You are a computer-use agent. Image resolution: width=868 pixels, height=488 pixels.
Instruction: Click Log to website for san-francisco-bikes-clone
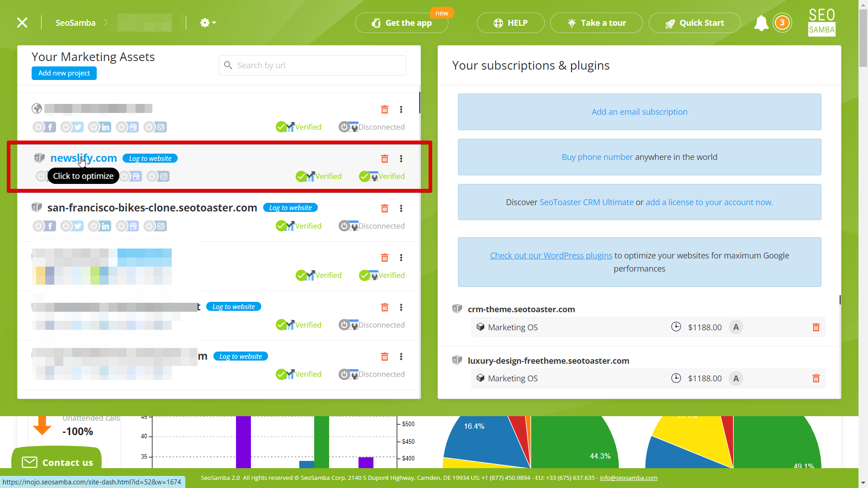(290, 208)
